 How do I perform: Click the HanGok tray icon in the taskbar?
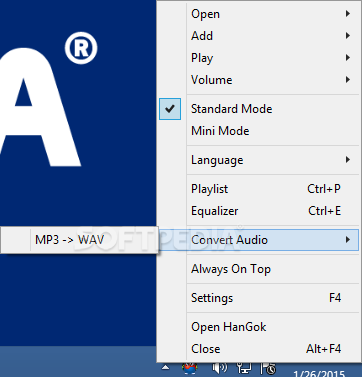click(x=190, y=369)
